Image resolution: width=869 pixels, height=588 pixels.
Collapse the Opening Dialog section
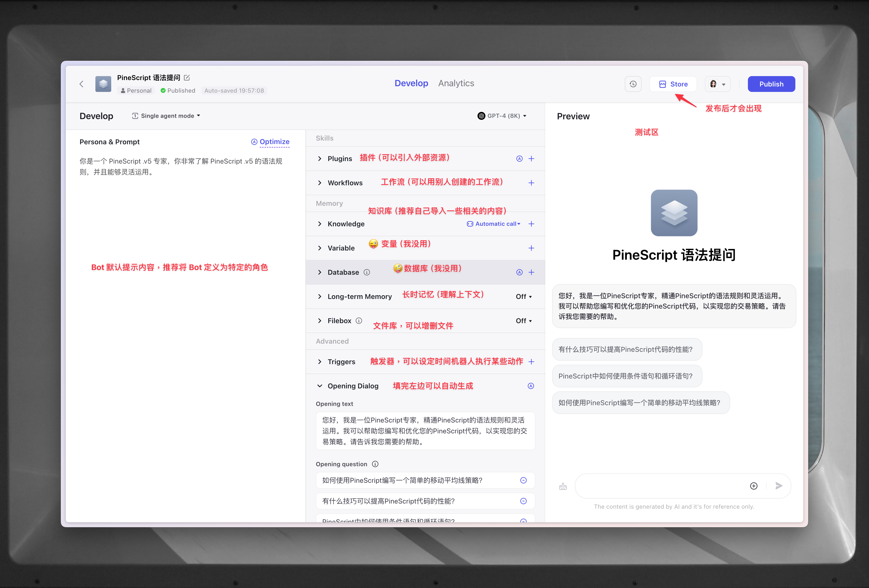point(320,386)
